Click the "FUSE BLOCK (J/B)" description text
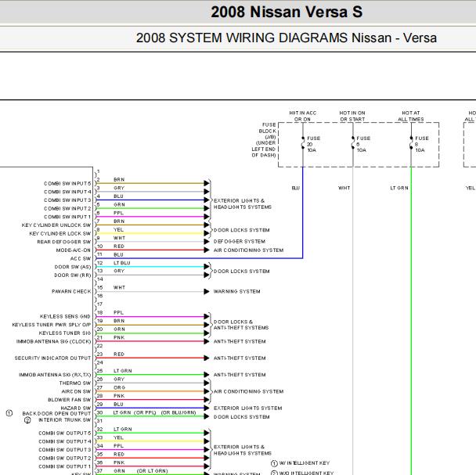476x475 pixels. [264, 140]
